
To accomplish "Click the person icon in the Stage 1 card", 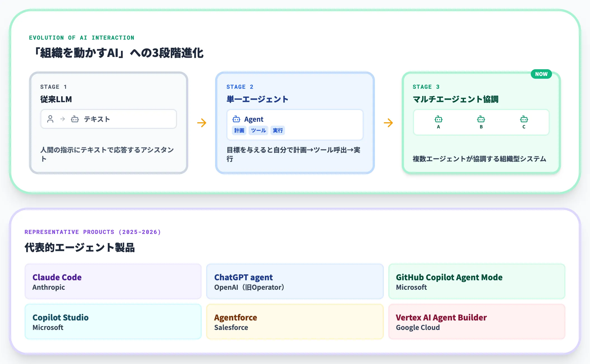I will [x=50, y=119].
